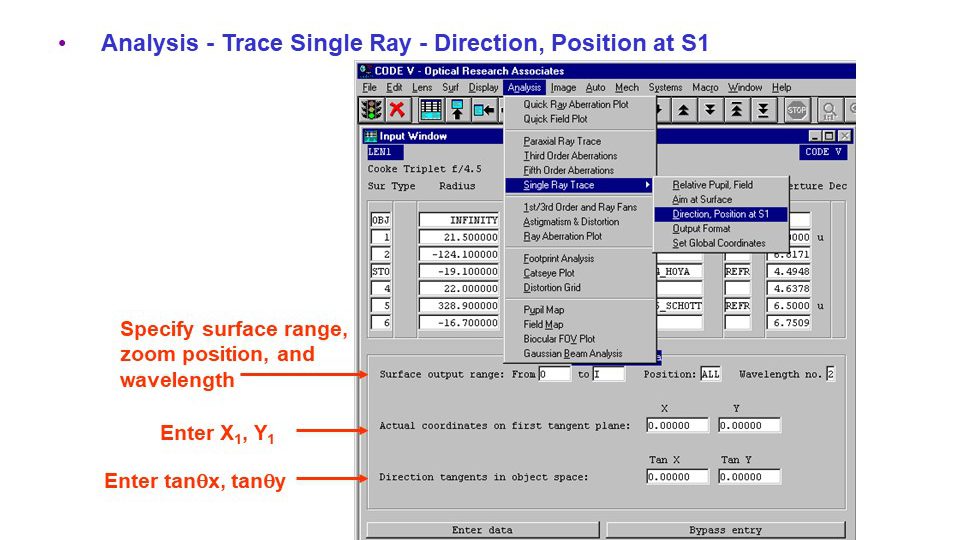Screen dimensions: 960x540
Task: Open the spreadsheet grid toolbar icon
Action: 430,110
